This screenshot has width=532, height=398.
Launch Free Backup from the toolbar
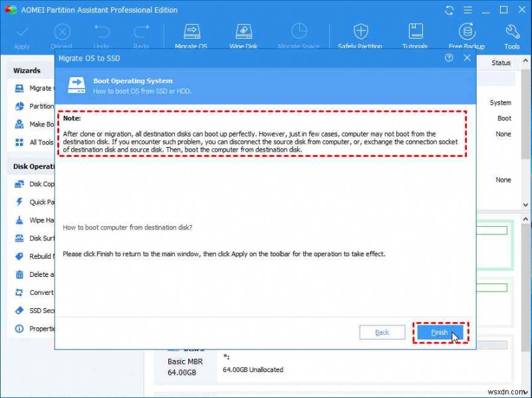pyautogui.click(x=467, y=31)
